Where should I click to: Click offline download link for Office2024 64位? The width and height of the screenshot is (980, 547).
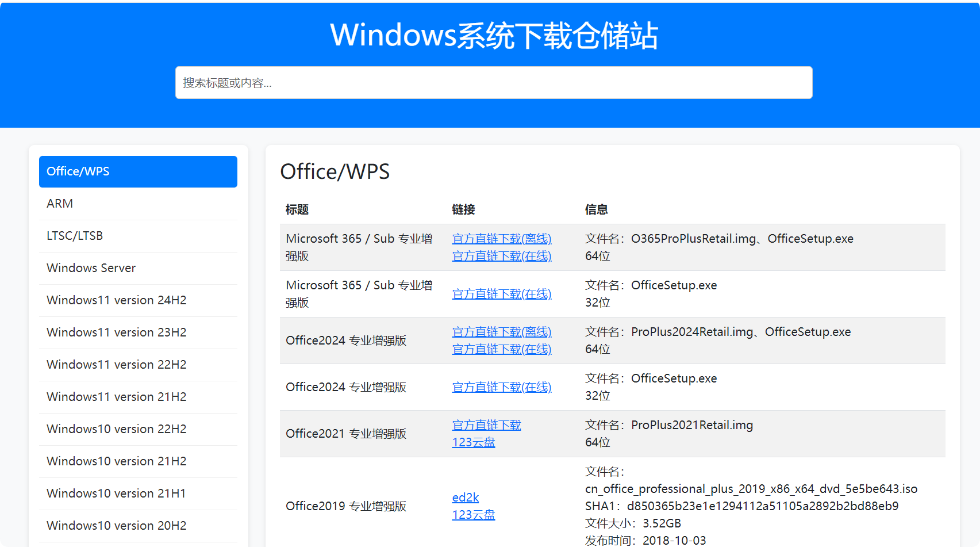[x=502, y=332]
